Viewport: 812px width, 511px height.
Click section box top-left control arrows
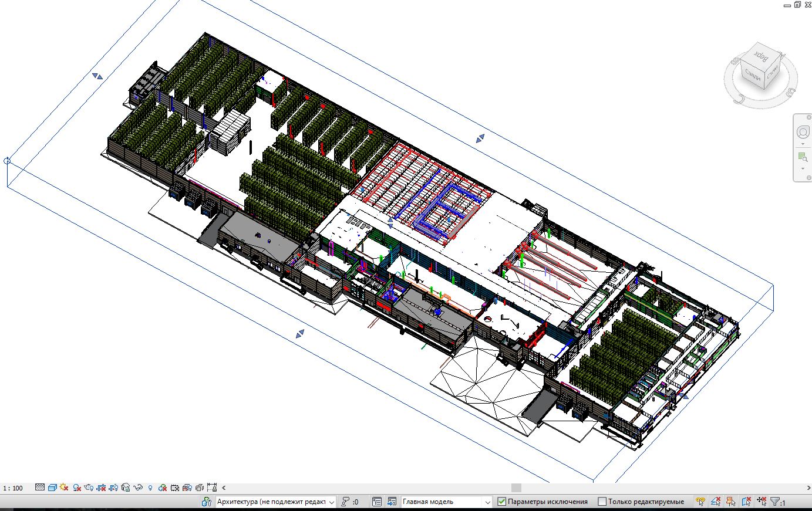pyautogui.click(x=97, y=76)
